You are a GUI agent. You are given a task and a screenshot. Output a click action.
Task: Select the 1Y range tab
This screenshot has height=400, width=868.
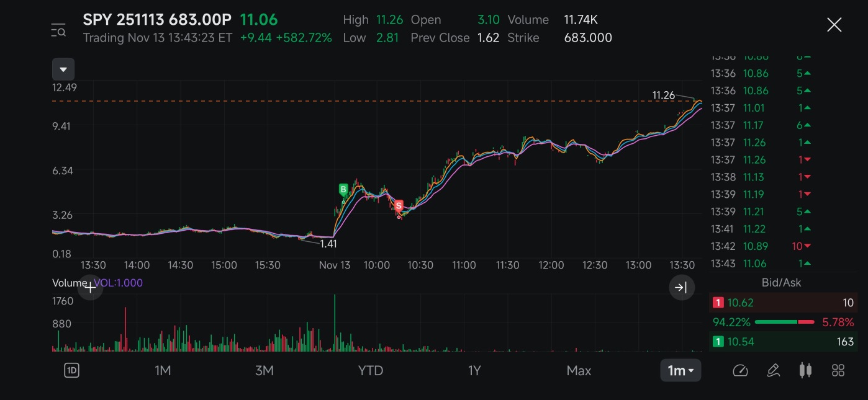coord(474,371)
